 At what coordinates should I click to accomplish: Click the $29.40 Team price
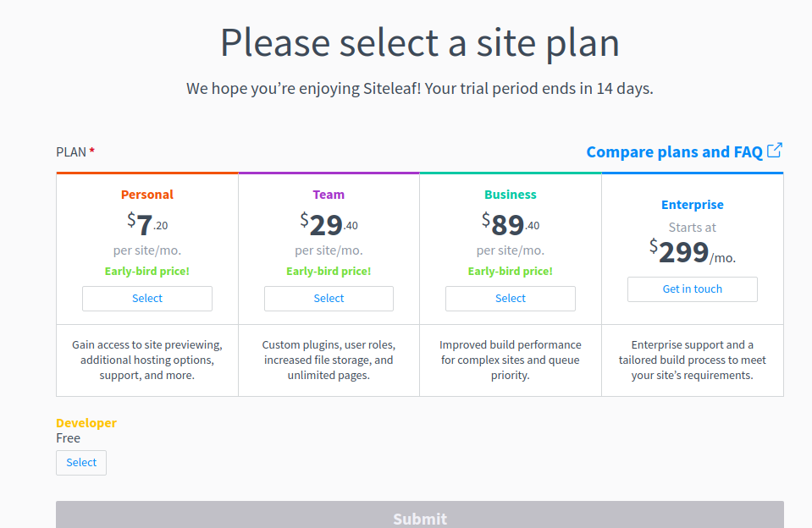329,225
